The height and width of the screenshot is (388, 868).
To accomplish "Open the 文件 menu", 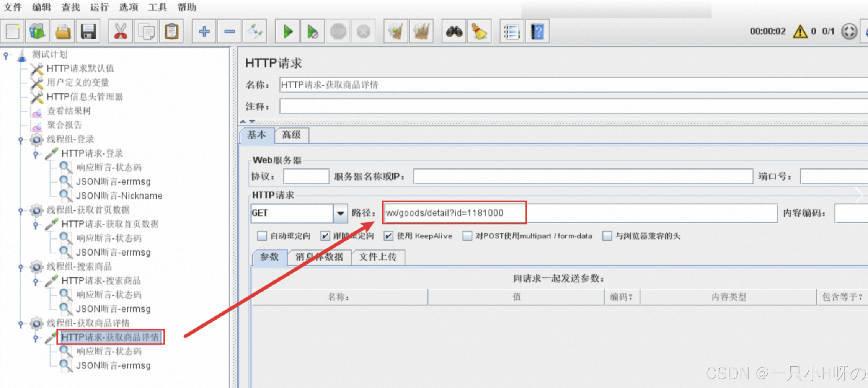I will 13,7.
